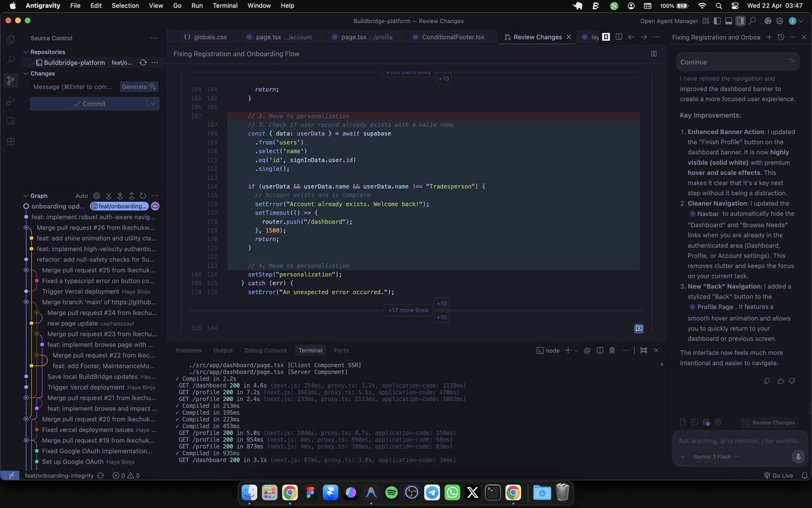This screenshot has height=508, width=812.
Task: Open the Debug Console panel tab
Action: click(x=265, y=350)
